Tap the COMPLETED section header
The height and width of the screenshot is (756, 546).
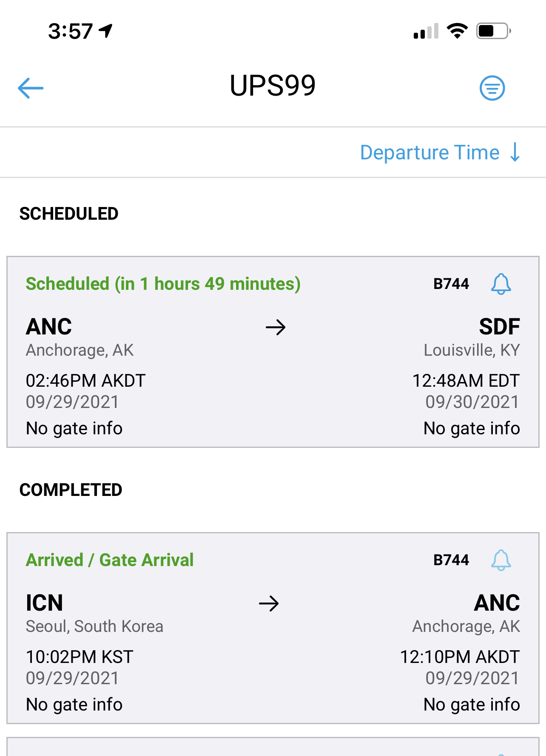coord(71,490)
